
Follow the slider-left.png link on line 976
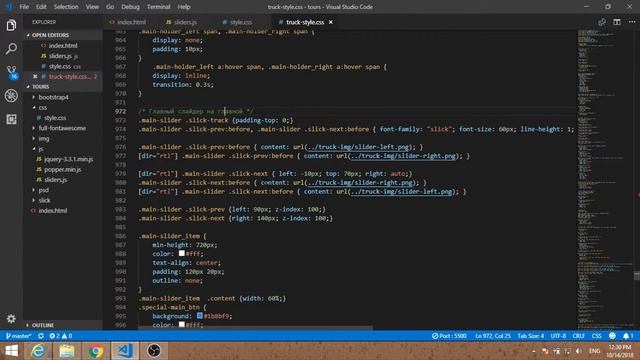click(358, 147)
